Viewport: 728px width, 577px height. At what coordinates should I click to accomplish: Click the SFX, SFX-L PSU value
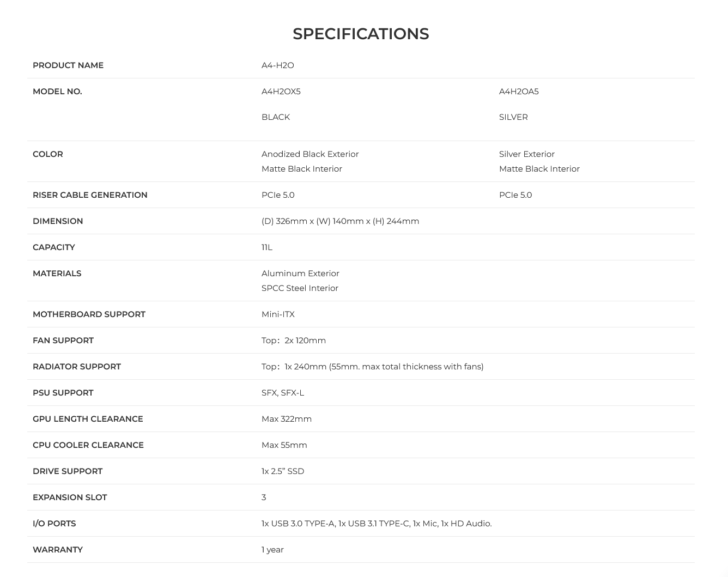tap(283, 393)
